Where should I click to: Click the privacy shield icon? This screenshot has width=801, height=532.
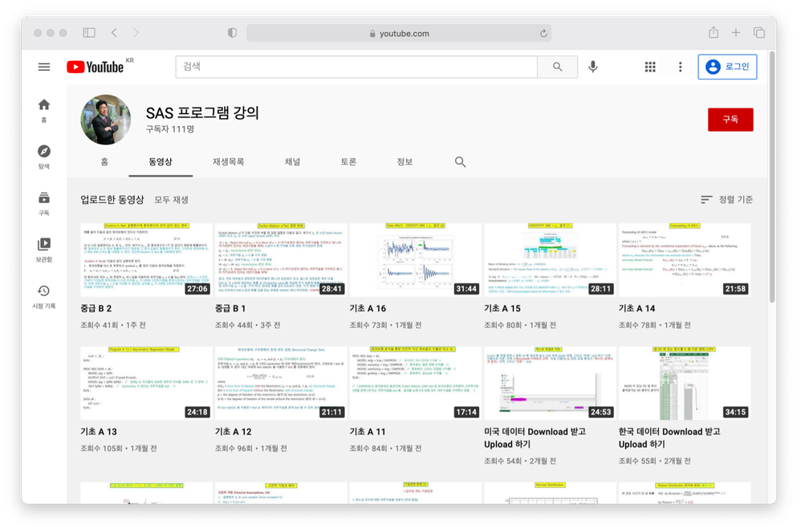[x=232, y=33]
